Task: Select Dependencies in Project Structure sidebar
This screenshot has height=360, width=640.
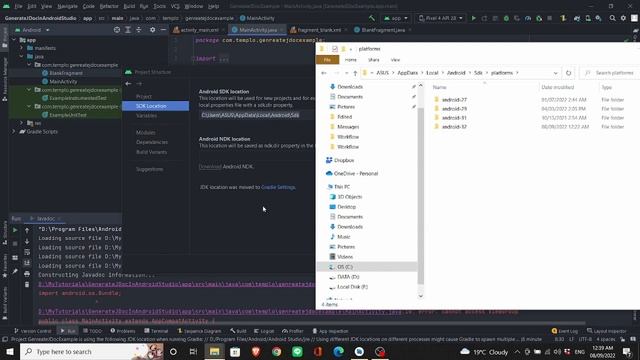Action: tap(152, 142)
